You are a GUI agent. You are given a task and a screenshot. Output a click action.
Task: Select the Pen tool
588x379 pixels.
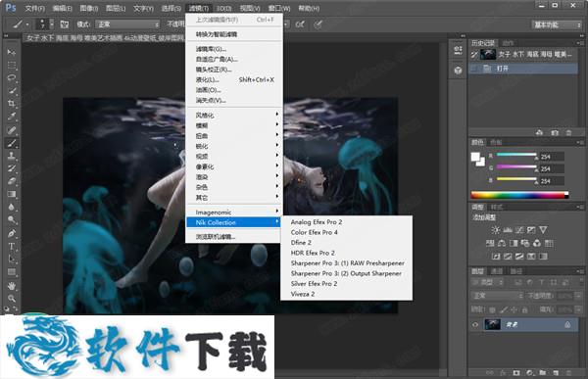(x=11, y=233)
